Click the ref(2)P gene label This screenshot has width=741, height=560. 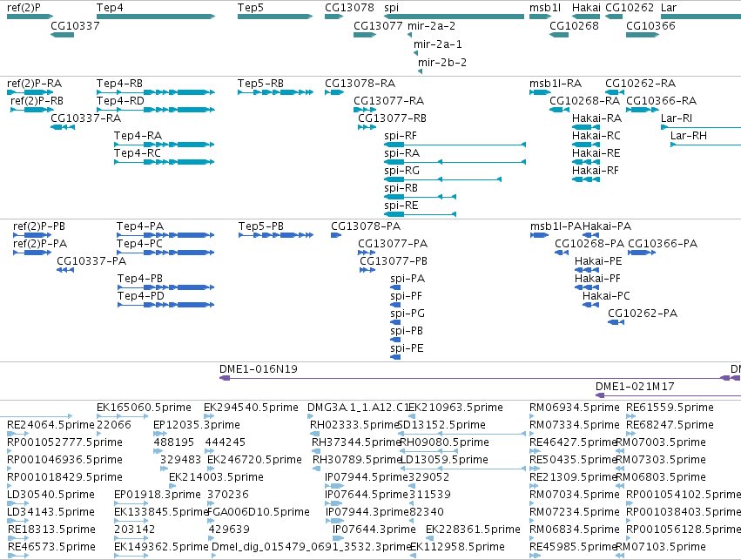[x=24, y=8]
